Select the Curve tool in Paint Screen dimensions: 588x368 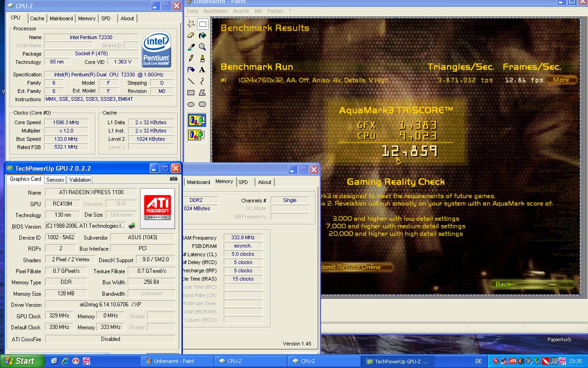203,81
